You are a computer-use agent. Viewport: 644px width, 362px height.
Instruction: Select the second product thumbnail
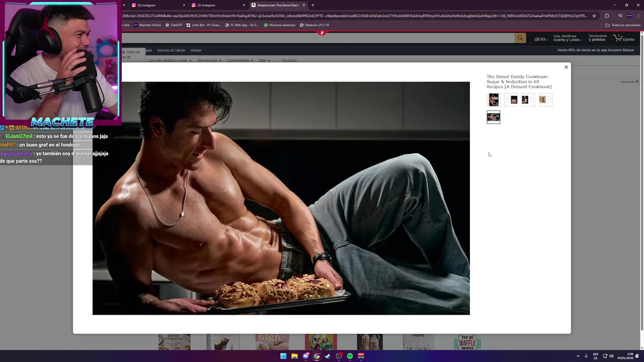click(x=511, y=100)
